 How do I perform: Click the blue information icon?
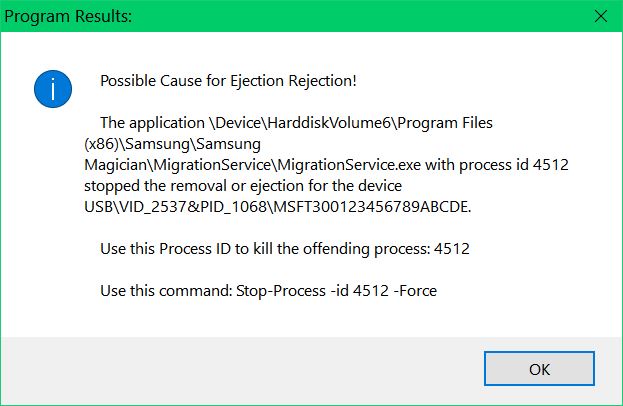tap(52, 89)
